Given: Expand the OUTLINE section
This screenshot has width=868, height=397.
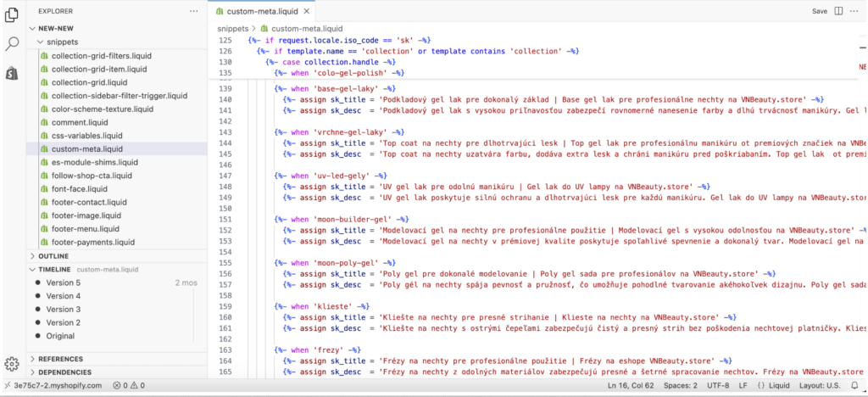Looking at the screenshot, I should [x=53, y=255].
